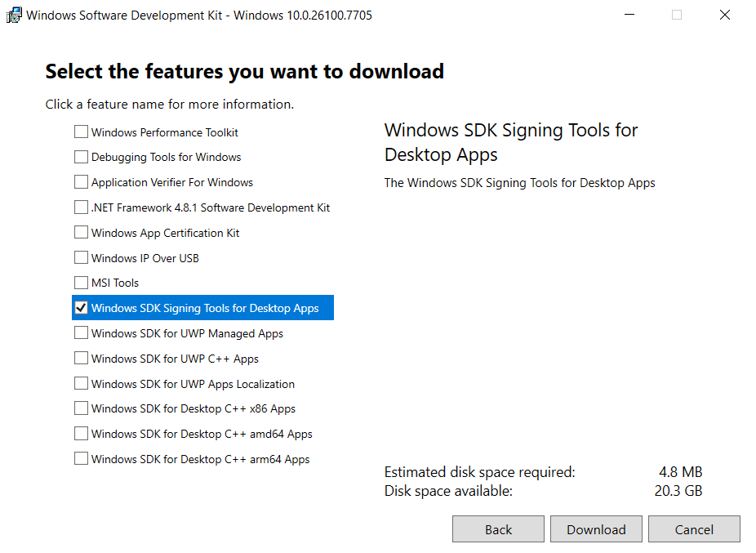This screenshot has width=756, height=553.
Task: Check the Desktop C++ amd64 Apps box
Action: [x=81, y=434]
